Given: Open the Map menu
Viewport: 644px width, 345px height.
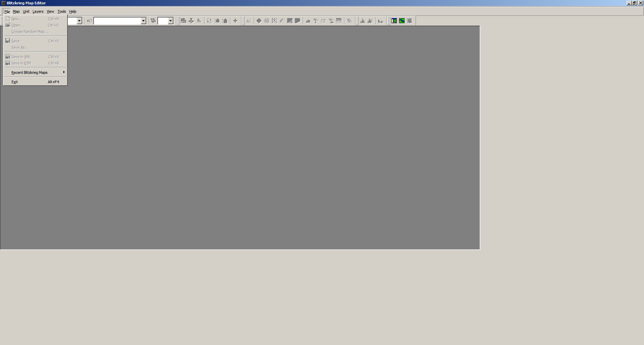Looking at the screenshot, I should click(x=16, y=11).
